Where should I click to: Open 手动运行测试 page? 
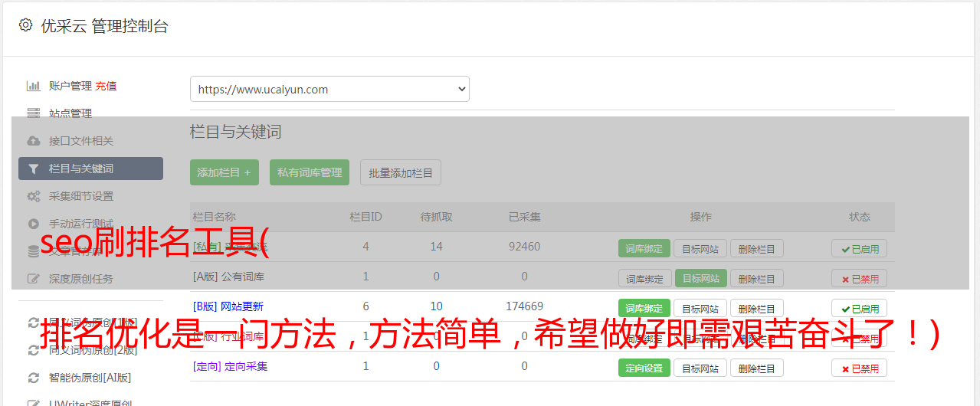click(x=81, y=224)
